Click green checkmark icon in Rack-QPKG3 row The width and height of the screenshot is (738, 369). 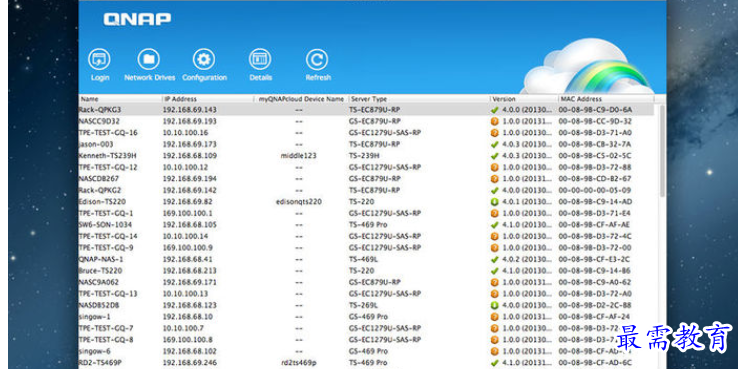pos(494,110)
